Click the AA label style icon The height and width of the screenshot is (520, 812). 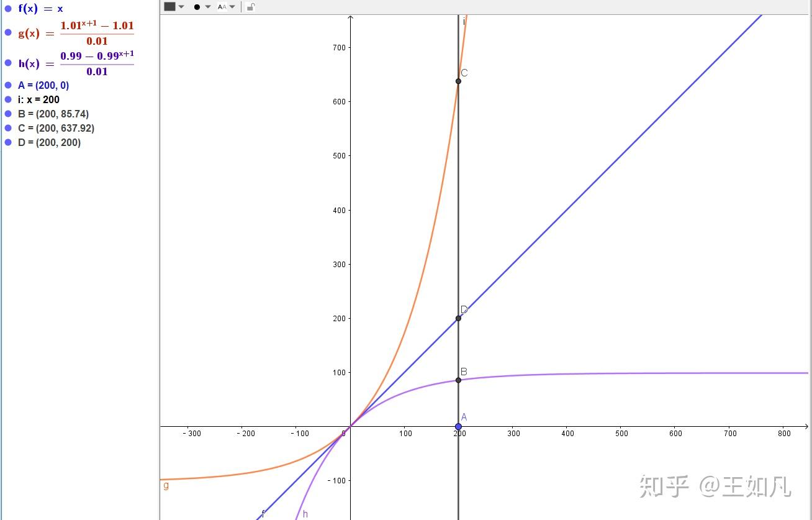click(222, 7)
